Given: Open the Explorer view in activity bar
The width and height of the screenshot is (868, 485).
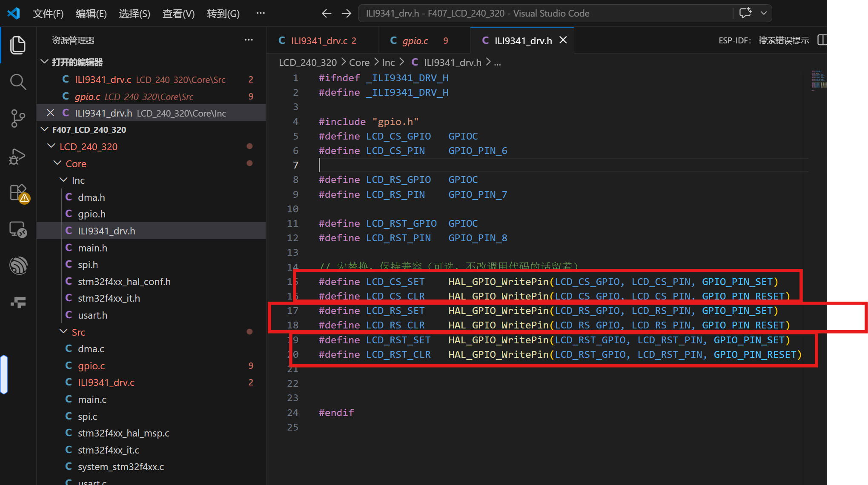Looking at the screenshot, I should (x=17, y=45).
